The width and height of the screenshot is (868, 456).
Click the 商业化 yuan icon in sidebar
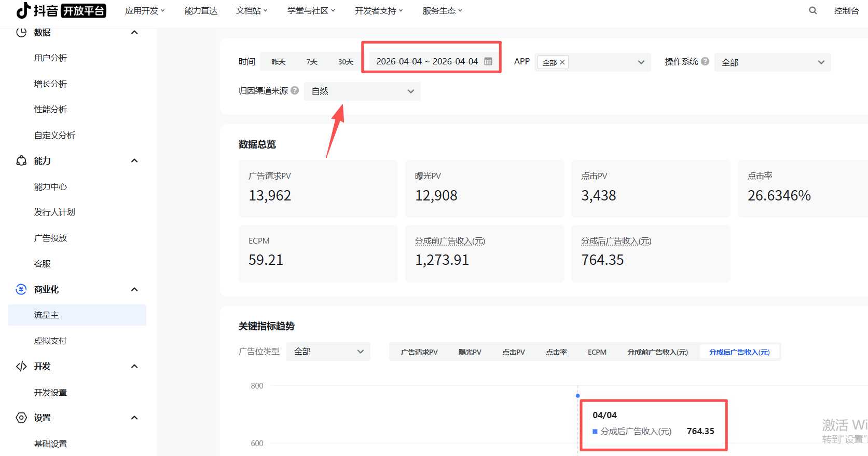pos(21,289)
